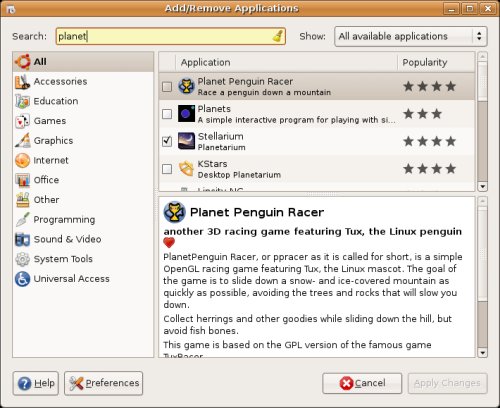The height and width of the screenshot is (408, 500).
Task: Click Planet Penguin Racer four-star rating
Action: pos(430,87)
